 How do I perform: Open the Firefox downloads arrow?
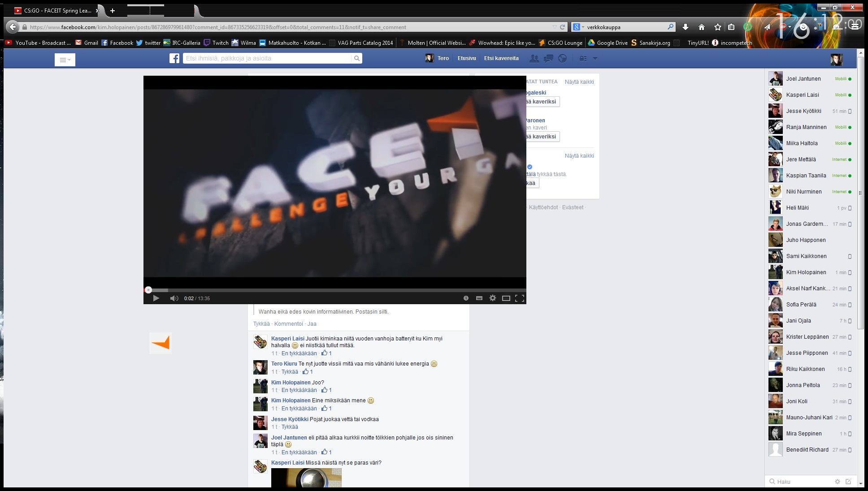tap(686, 27)
